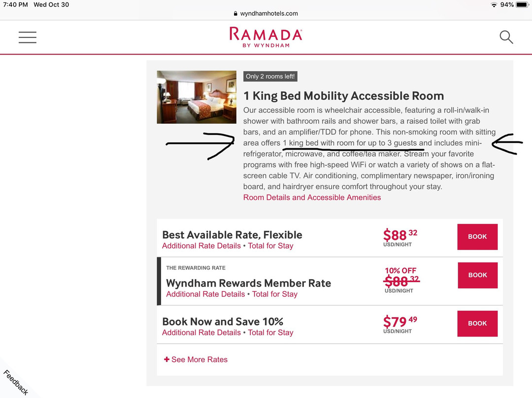This screenshot has height=398, width=532.
Task: Book the Wyndham Rewards Member Rate
Action: pyautogui.click(x=477, y=275)
